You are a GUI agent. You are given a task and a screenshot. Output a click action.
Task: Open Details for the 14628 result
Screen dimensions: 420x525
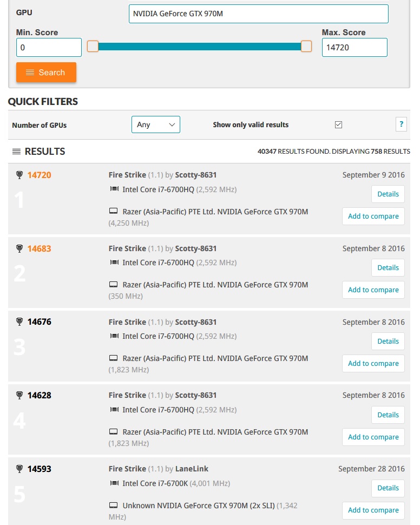(388, 415)
